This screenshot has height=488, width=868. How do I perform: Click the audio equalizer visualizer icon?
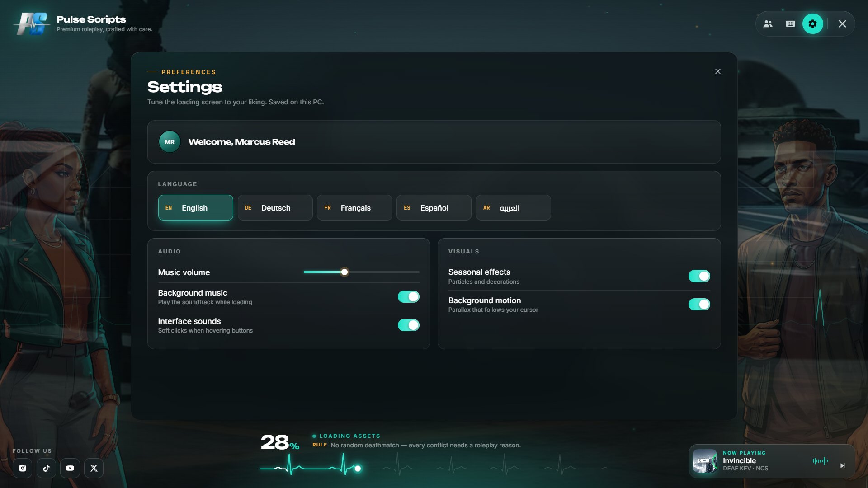pyautogui.click(x=820, y=461)
